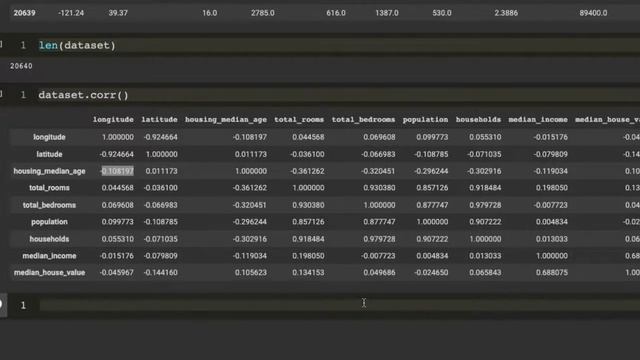This screenshot has width=640, height=360.
Task: Click 0.688075 in the median_house_value row
Action: coord(551,273)
